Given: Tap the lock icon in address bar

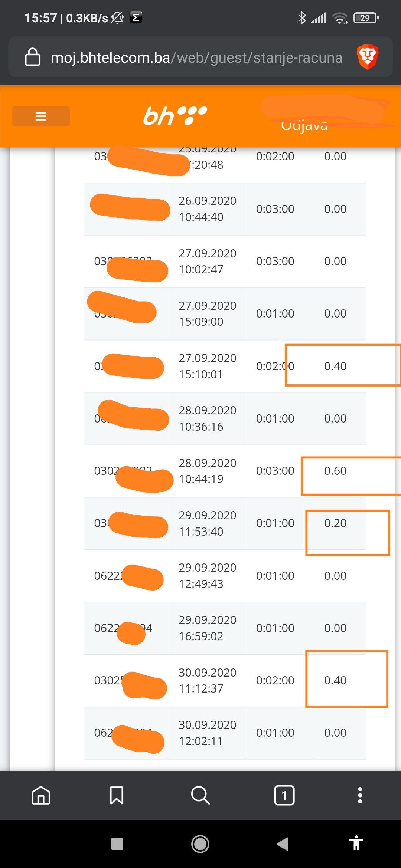Looking at the screenshot, I should pyautogui.click(x=33, y=57).
